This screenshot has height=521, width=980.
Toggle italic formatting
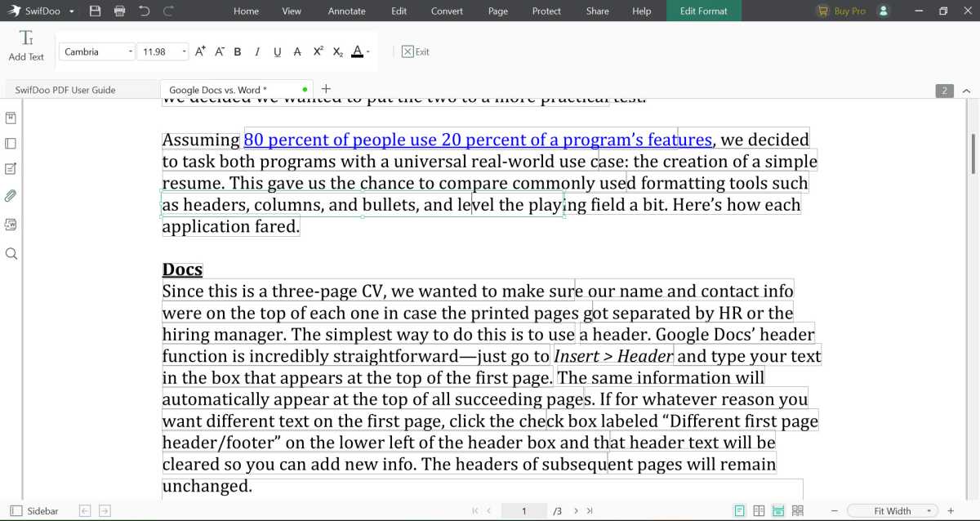[x=257, y=51]
